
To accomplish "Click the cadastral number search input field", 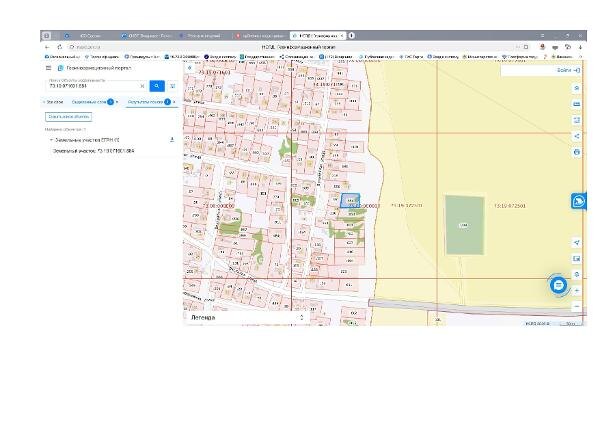I will pos(93,86).
